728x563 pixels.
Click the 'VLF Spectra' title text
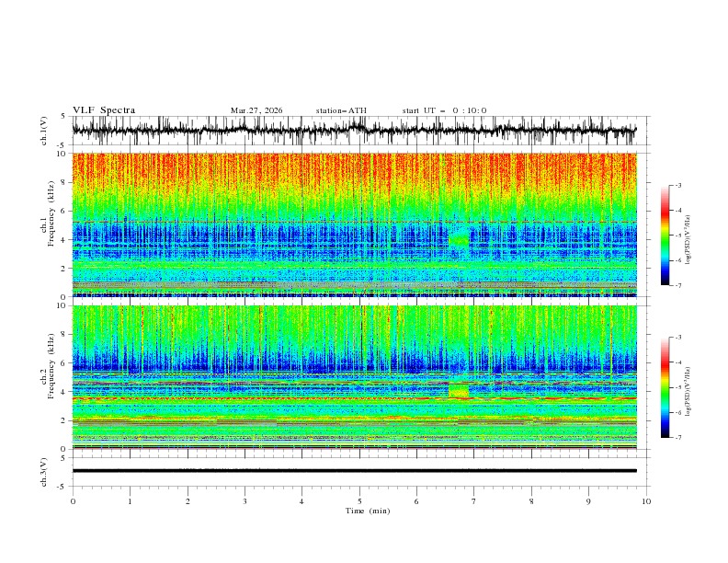coord(104,110)
